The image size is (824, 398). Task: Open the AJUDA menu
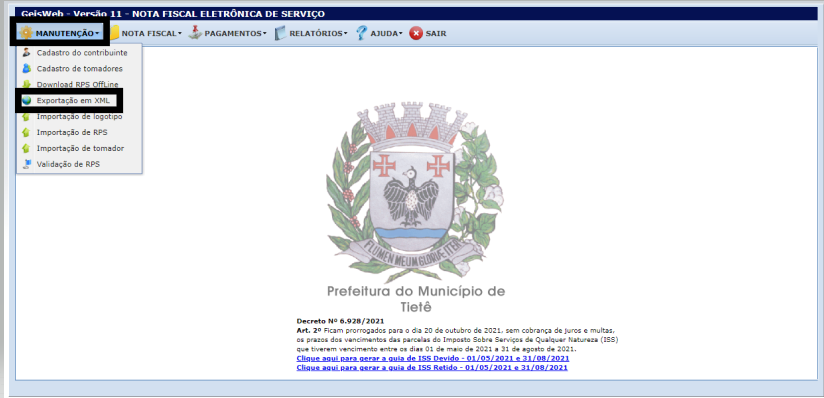tap(379, 33)
